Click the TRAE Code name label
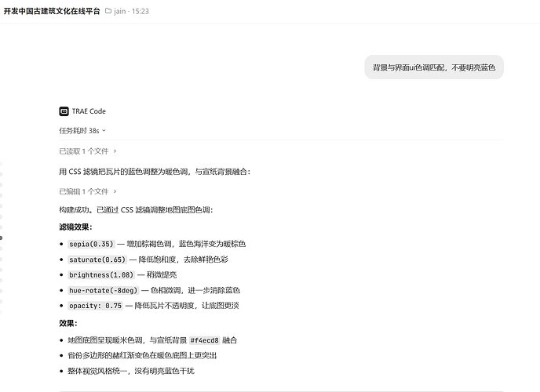The image size is (540, 392). tap(89, 111)
